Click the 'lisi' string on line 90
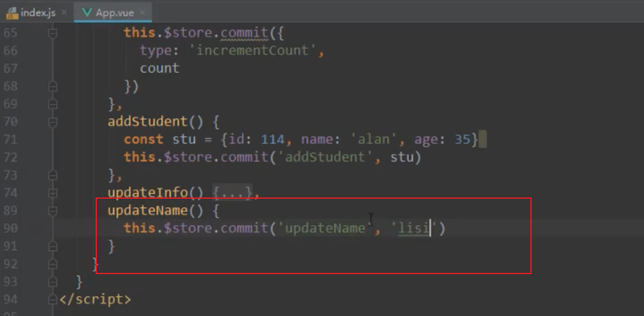The image size is (644, 316). tap(414, 228)
